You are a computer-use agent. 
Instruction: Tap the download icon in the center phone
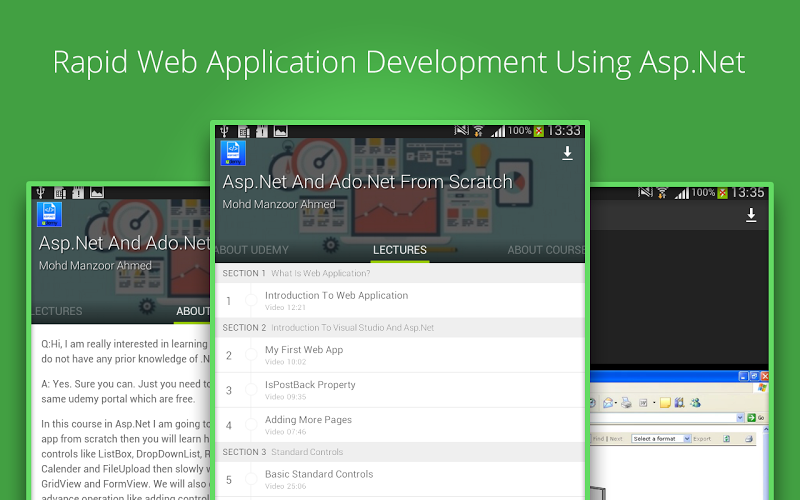567,153
